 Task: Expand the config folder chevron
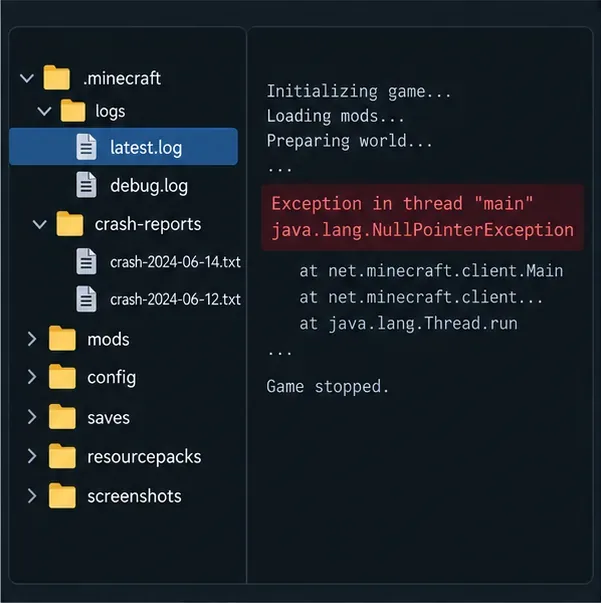32,377
